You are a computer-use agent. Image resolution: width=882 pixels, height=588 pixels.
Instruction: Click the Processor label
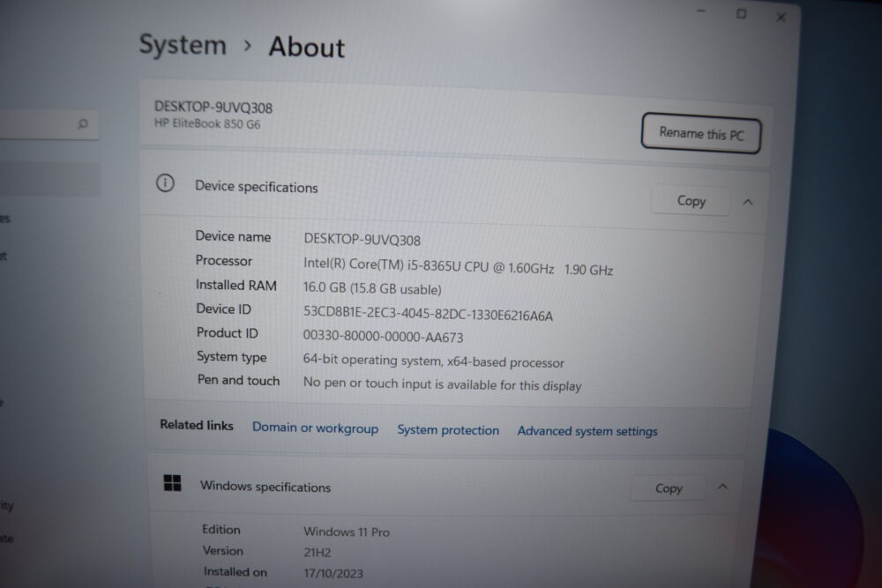(x=224, y=261)
